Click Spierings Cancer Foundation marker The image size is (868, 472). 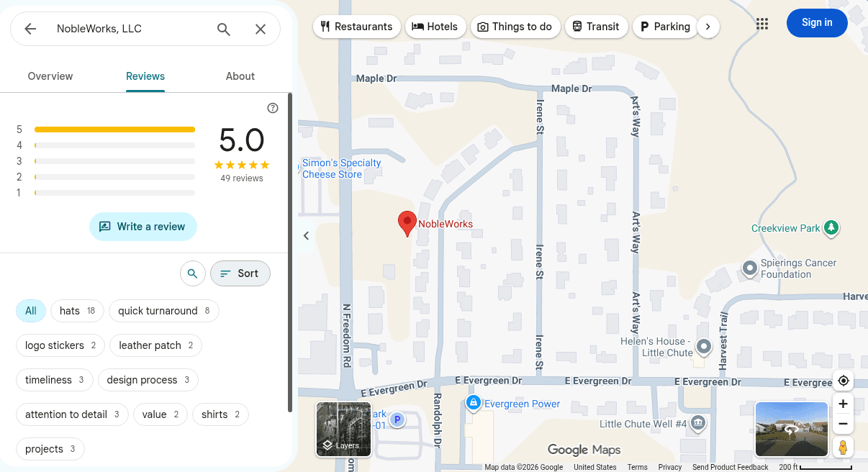point(750,268)
